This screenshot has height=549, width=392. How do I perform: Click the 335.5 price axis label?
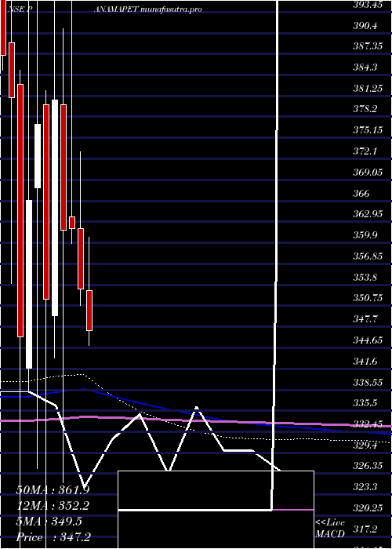(367, 403)
